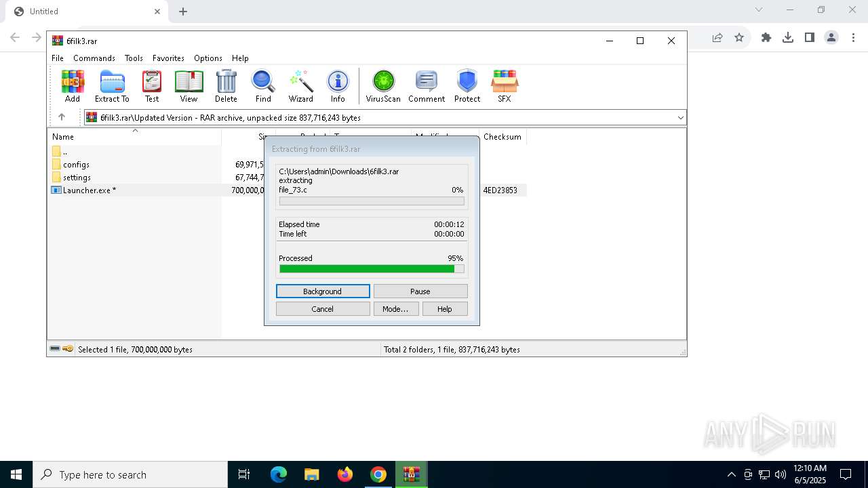The height and width of the screenshot is (488, 868).
Task: Click the Mode... button
Action: pos(395,309)
